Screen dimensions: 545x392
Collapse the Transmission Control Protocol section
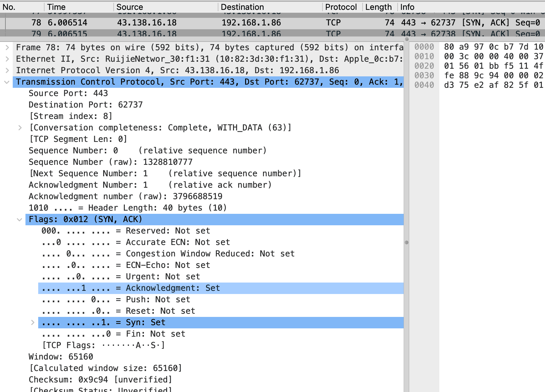click(x=7, y=82)
